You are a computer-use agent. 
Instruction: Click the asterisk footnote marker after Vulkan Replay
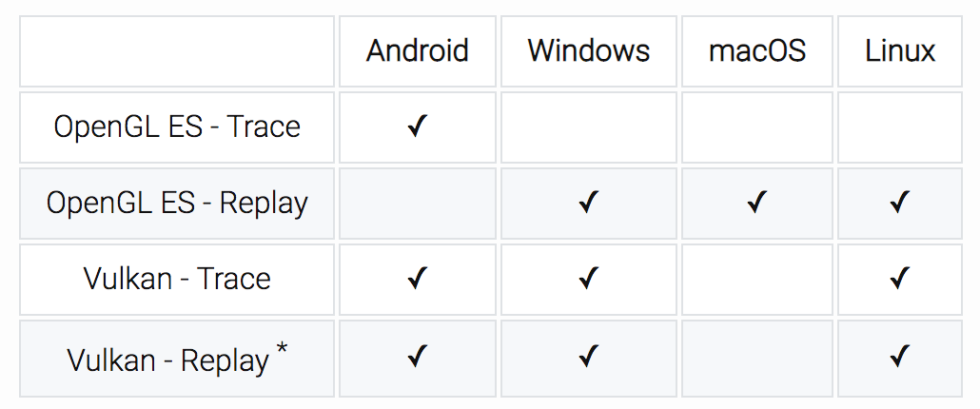click(282, 351)
